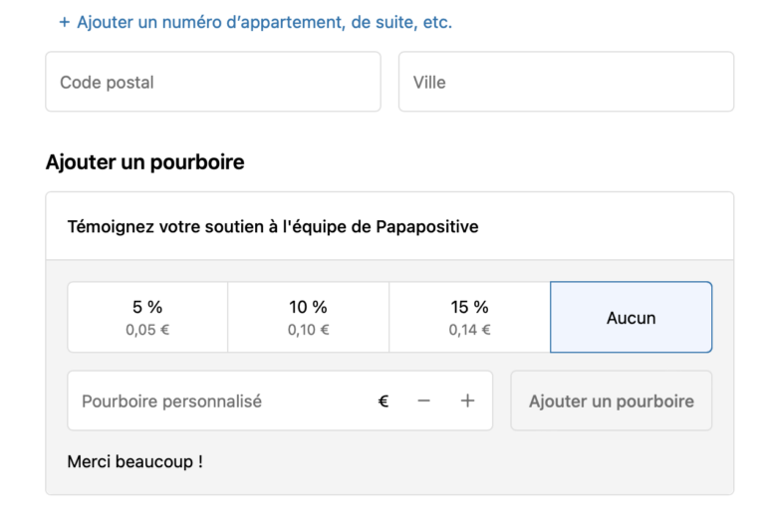Select Aucun for no tip
The height and width of the screenshot is (532, 765).
pyautogui.click(x=631, y=318)
